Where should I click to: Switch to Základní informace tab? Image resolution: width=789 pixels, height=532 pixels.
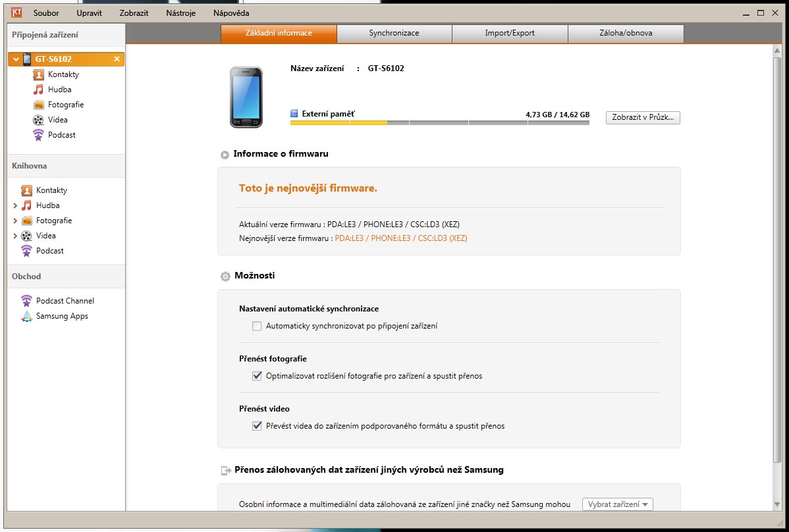(x=279, y=33)
